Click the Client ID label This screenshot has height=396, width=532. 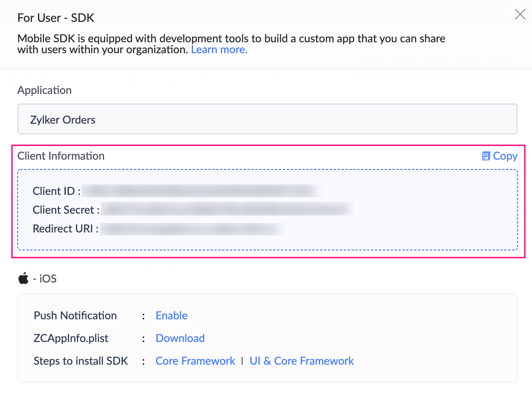coord(57,191)
